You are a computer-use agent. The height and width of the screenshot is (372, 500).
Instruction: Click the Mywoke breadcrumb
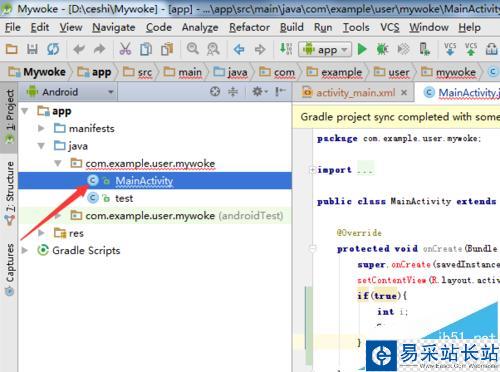37,72
